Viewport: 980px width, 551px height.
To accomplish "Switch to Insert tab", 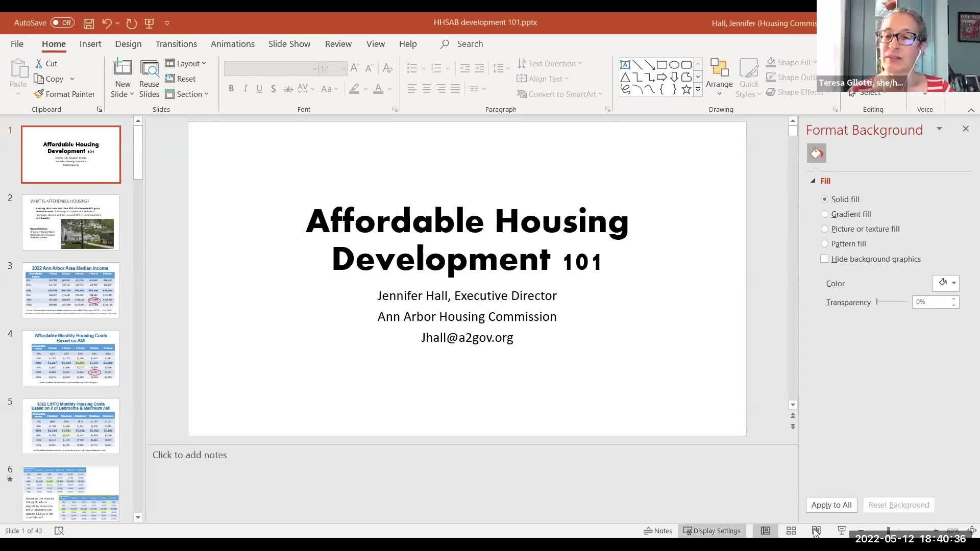I will pos(90,44).
